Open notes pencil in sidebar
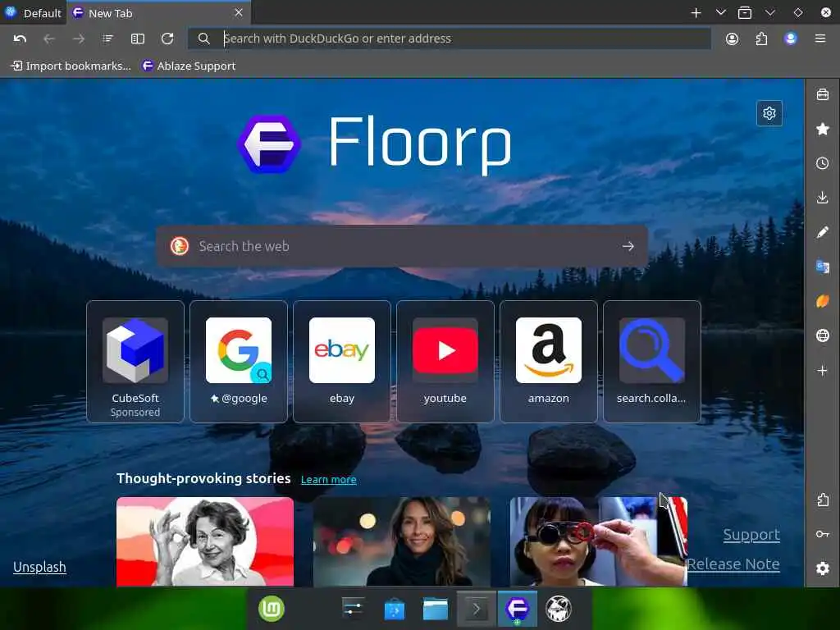 (x=822, y=232)
